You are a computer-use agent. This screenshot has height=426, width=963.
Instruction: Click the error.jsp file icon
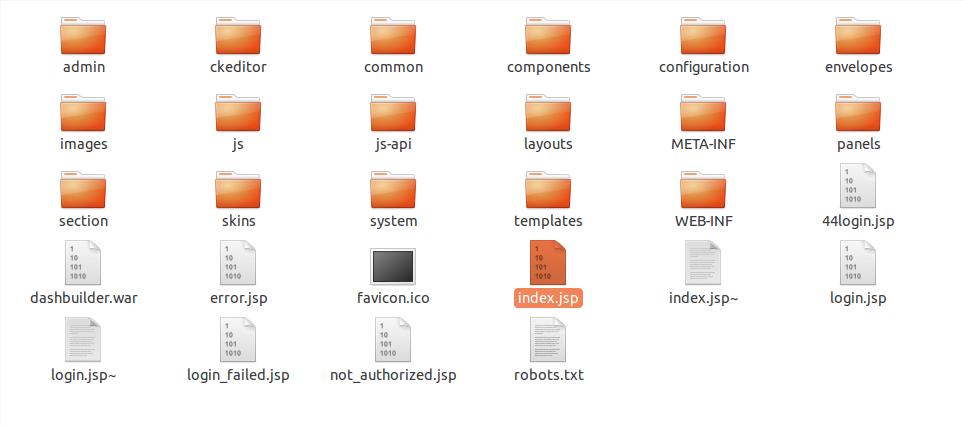point(238,263)
